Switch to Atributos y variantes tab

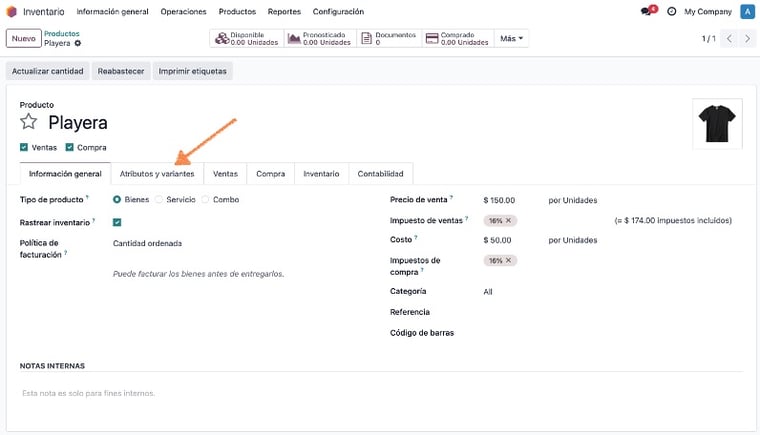coord(157,174)
